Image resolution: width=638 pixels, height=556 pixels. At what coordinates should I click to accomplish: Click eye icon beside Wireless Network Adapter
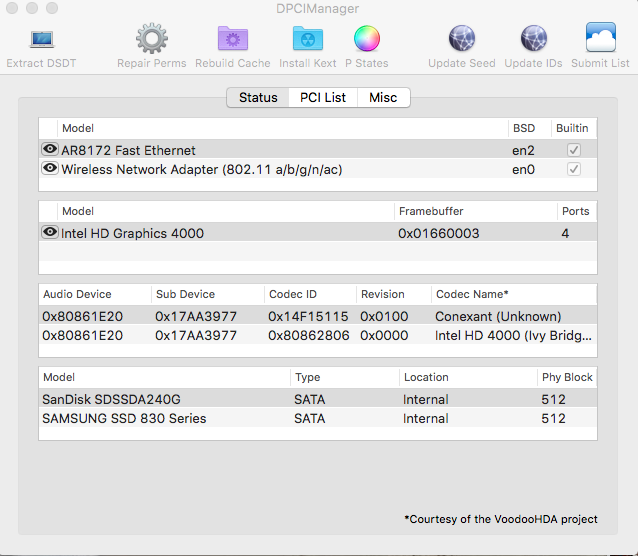[49, 168]
